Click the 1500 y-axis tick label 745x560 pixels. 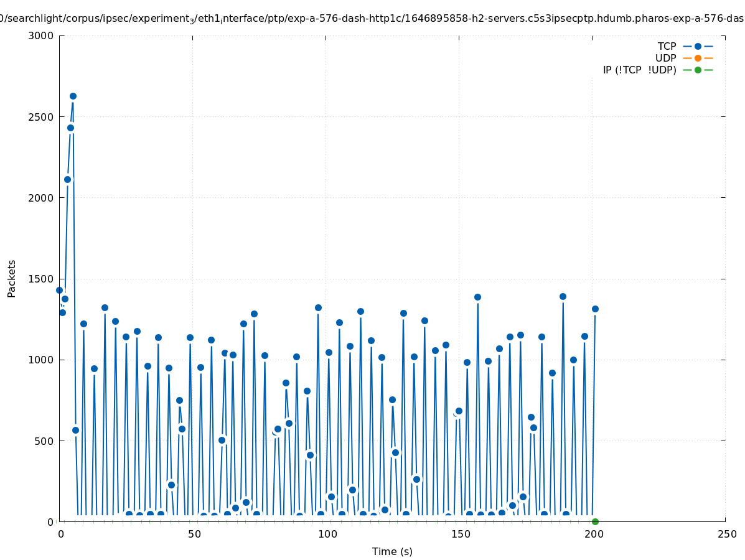point(42,279)
